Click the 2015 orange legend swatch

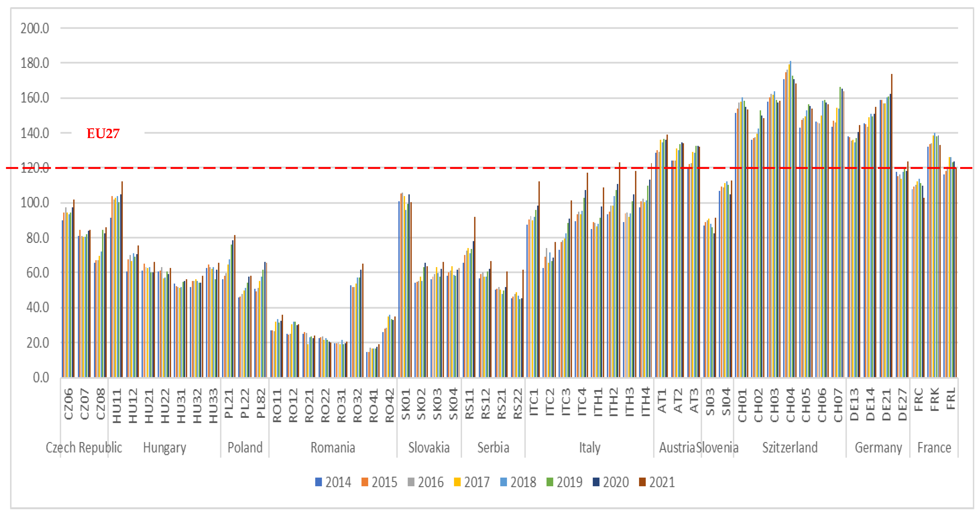(x=364, y=482)
